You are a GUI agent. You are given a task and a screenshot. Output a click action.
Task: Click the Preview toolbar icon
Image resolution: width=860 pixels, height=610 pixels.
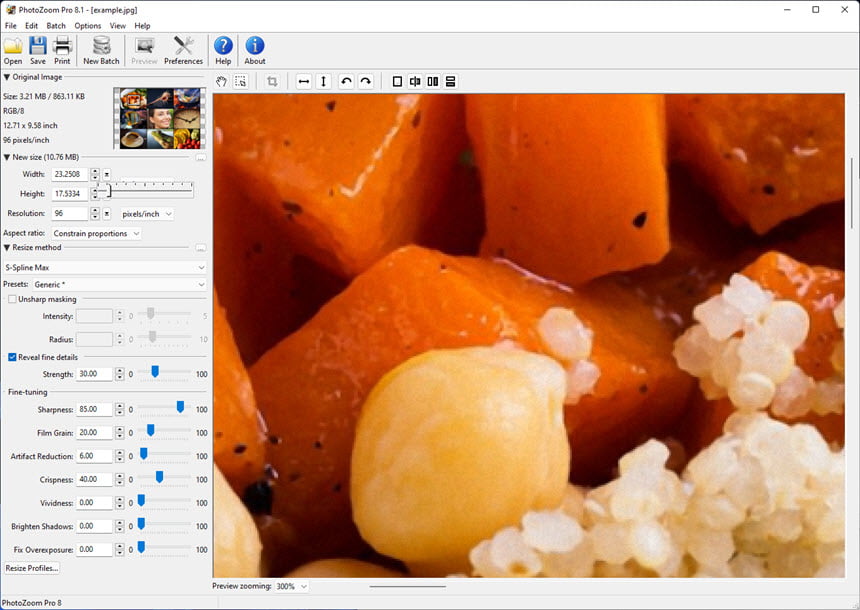point(144,50)
